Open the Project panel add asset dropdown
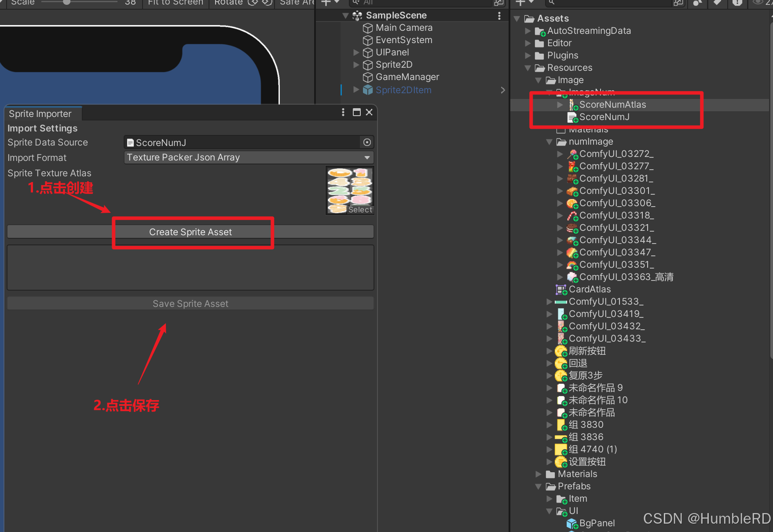This screenshot has height=532, width=773. point(524,3)
